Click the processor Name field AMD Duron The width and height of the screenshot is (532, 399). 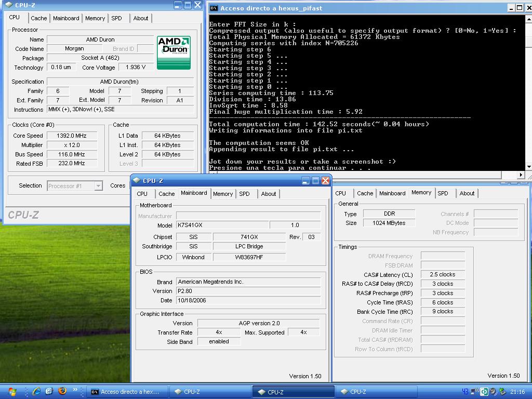[x=100, y=39]
